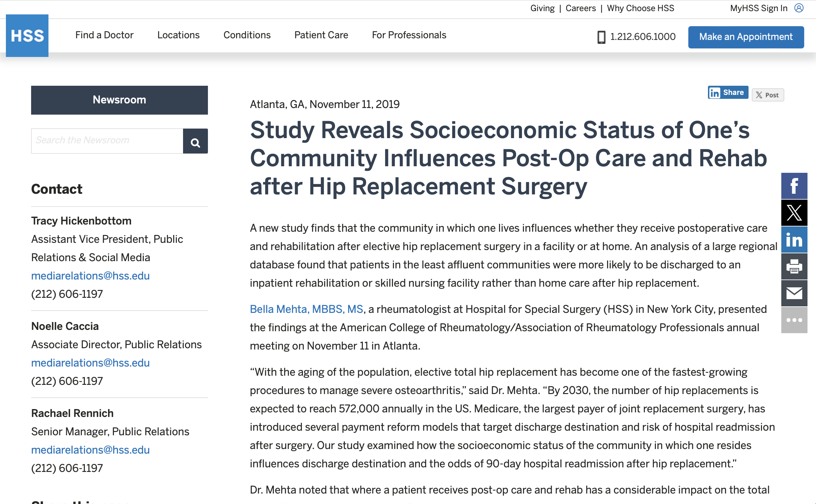The image size is (816, 504).
Task: Open the Locations menu
Action: point(178,35)
